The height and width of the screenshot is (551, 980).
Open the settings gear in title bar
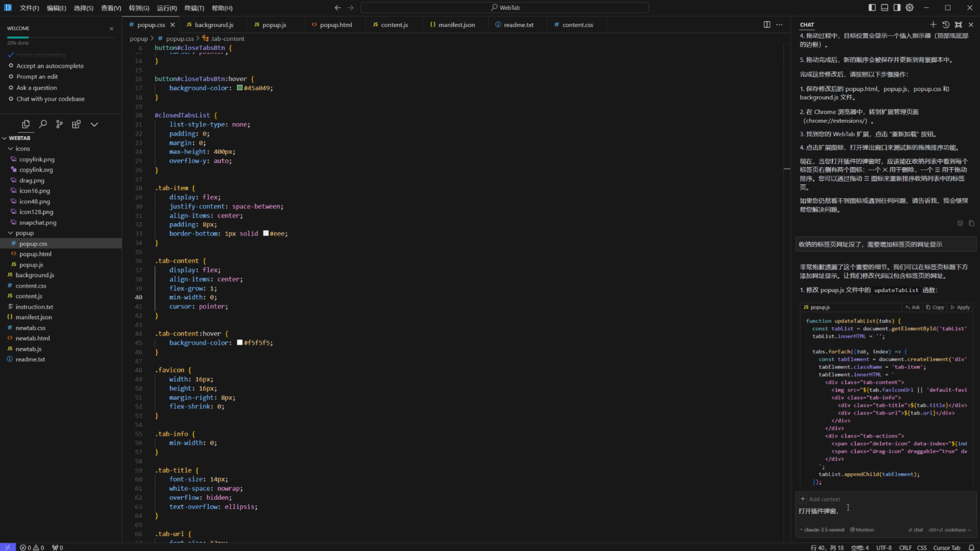[x=910, y=8]
